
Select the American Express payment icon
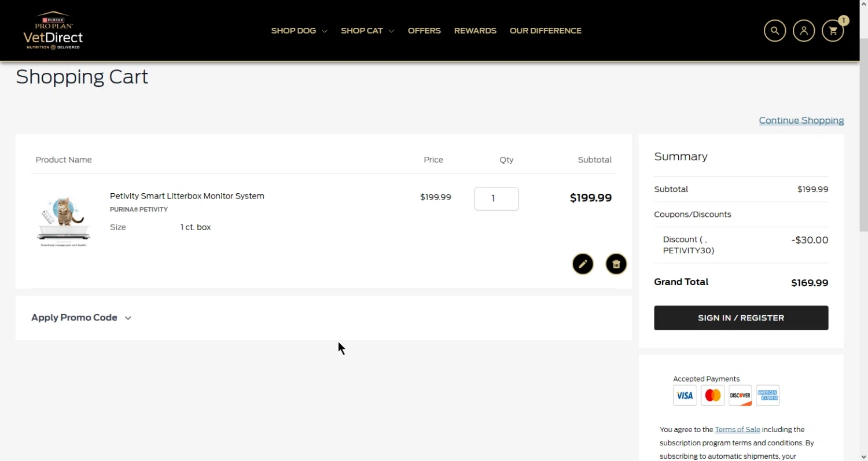(x=768, y=396)
